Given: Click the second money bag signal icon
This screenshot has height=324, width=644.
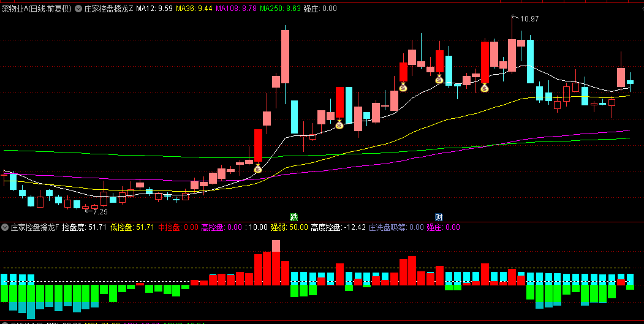Looking at the screenshot, I should click(339, 124).
